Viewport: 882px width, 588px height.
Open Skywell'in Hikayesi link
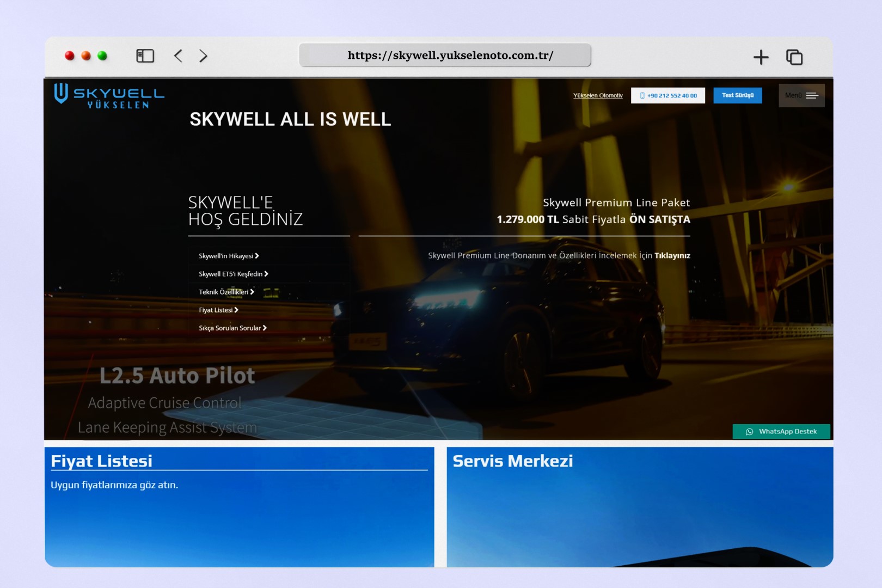click(229, 256)
